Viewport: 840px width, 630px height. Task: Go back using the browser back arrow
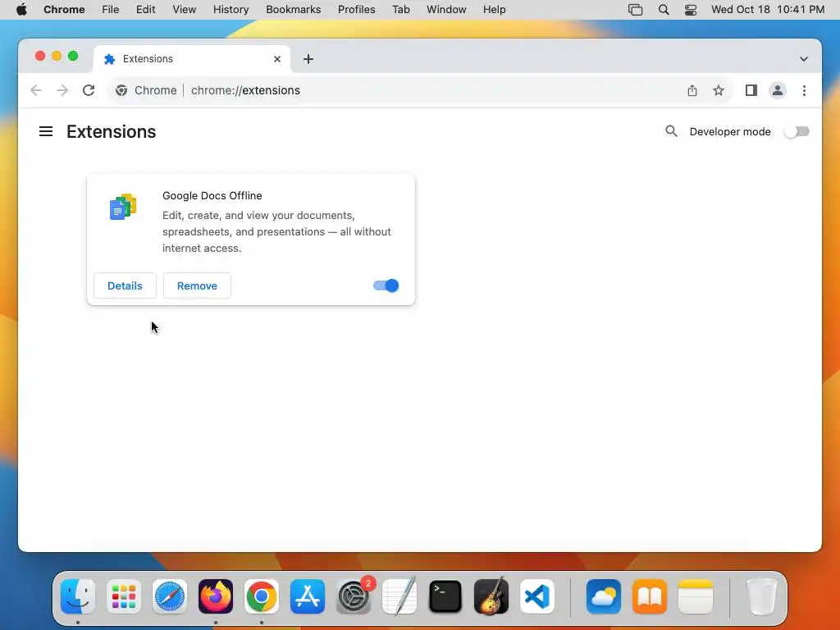click(x=36, y=90)
